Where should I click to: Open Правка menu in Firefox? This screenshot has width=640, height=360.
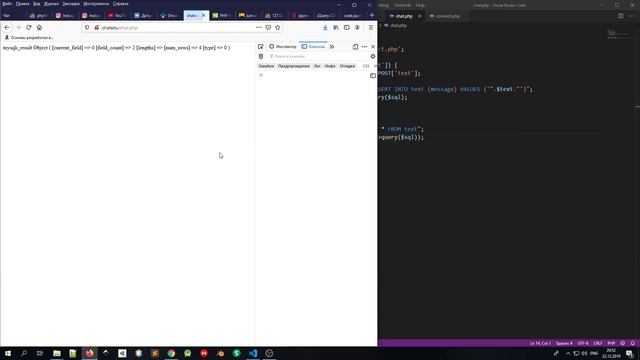point(22,4)
